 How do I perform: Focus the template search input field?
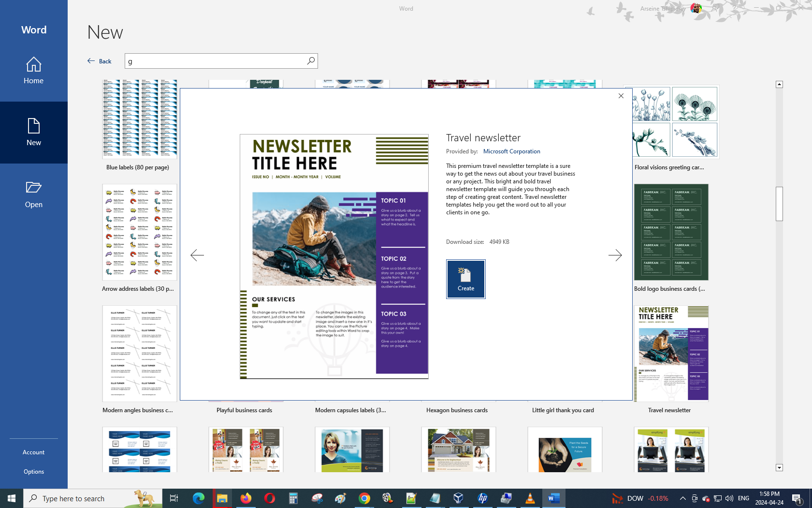tap(215, 61)
